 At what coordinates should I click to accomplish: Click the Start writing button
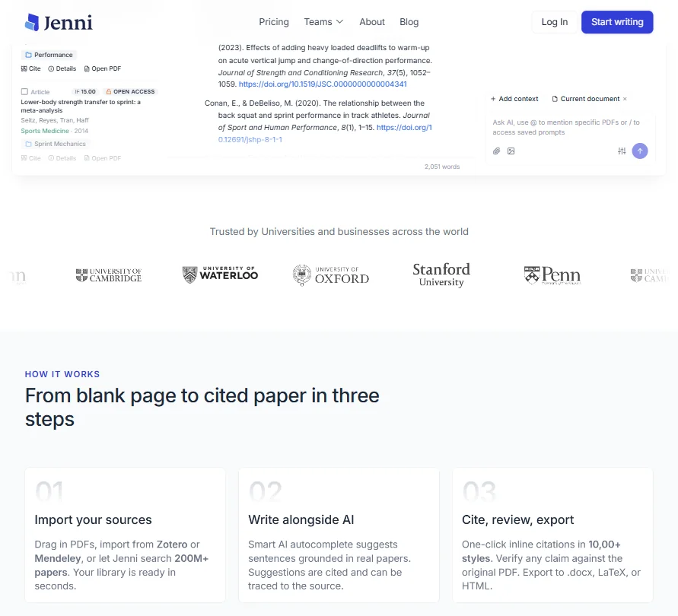617,22
